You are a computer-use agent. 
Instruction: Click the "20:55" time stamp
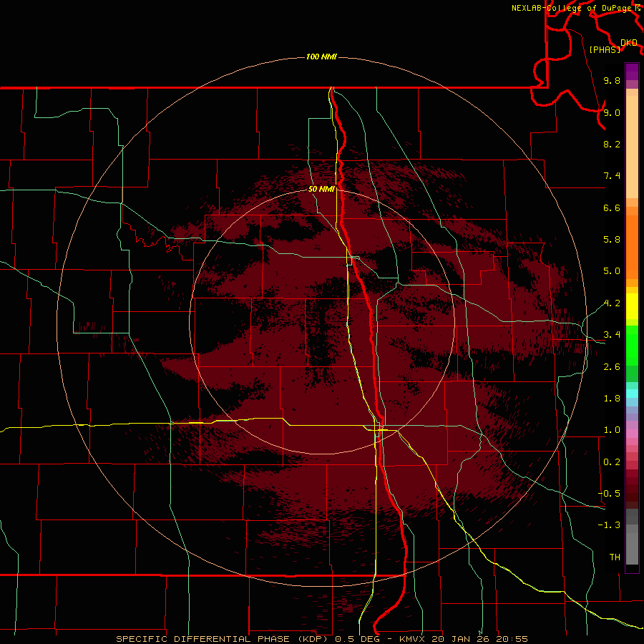[x=512, y=639]
